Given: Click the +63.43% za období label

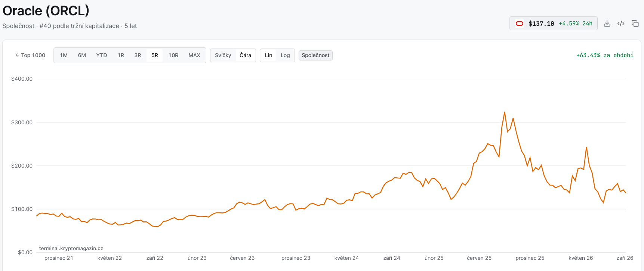Looking at the screenshot, I should click(605, 55).
